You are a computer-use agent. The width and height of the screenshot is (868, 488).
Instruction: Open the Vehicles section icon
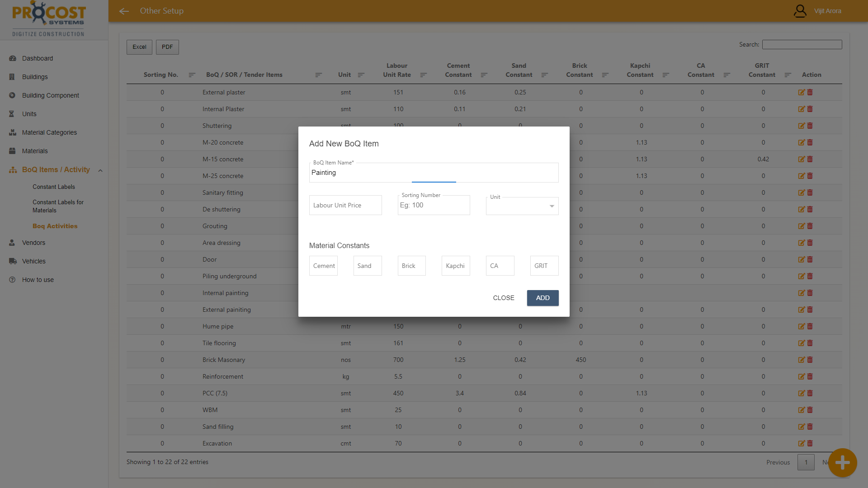point(12,261)
